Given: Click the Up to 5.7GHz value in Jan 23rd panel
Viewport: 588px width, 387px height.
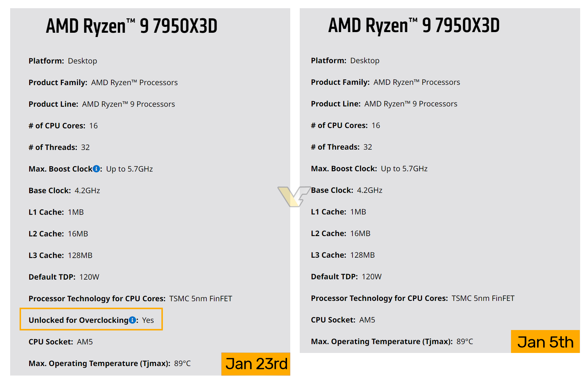Looking at the screenshot, I should pos(129,169).
